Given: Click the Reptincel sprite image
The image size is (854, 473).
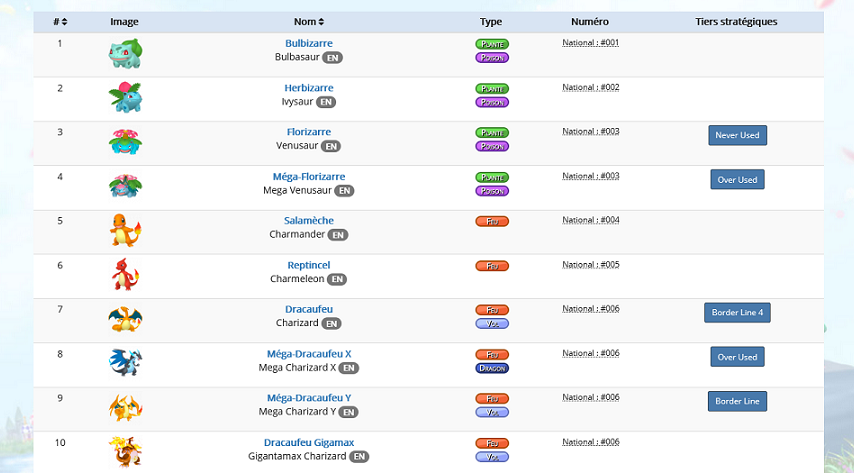Looking at the screenshot, I should click(125, 275).
